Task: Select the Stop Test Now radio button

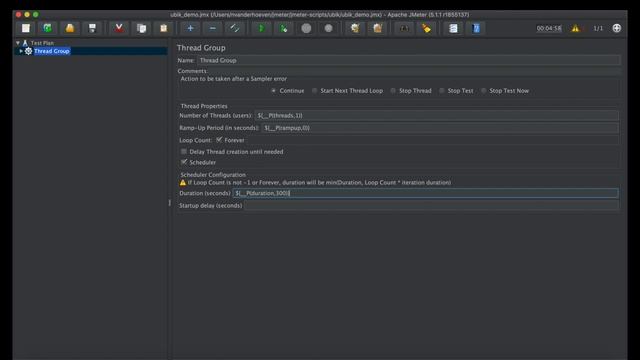Action: (483, 91)
